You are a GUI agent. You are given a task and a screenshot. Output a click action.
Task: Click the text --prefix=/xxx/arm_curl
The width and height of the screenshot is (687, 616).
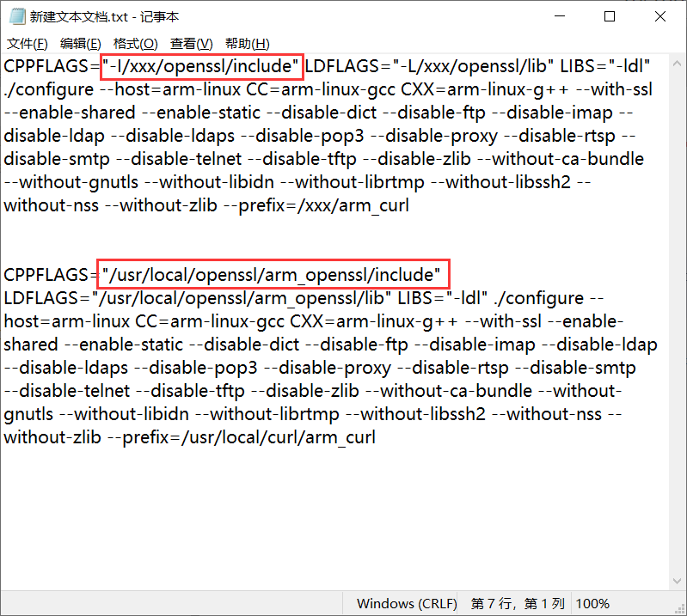[316, 206]
